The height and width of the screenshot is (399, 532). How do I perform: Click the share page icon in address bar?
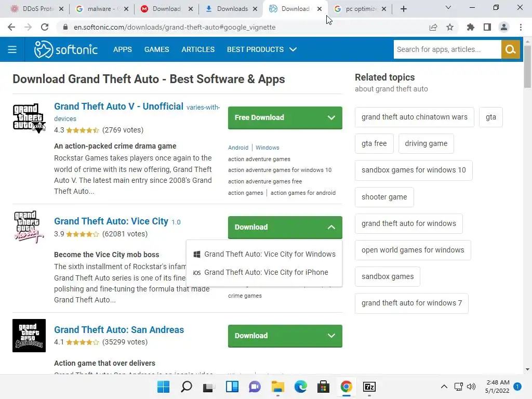(433, 27)
